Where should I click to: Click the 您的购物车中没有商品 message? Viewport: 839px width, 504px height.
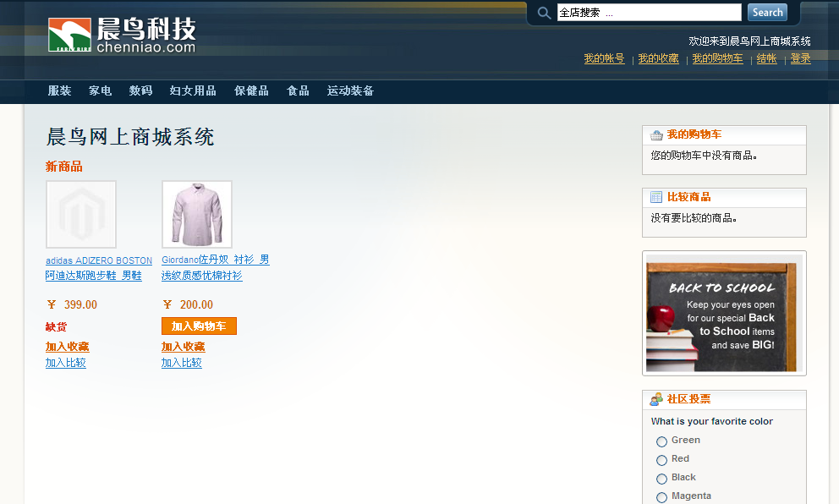pyautogui.click(x=704, y=156)
